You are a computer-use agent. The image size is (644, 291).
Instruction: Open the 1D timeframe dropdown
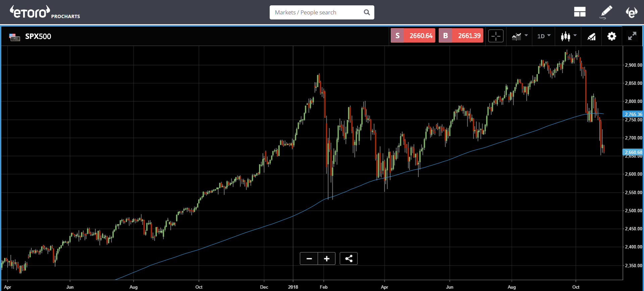click(544, 36)
